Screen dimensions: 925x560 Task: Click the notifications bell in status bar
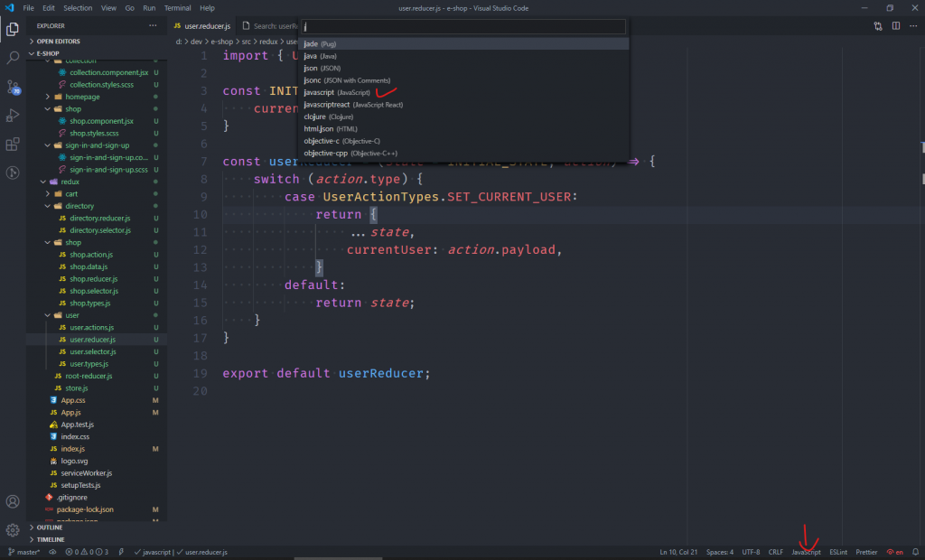pos(916,553)
